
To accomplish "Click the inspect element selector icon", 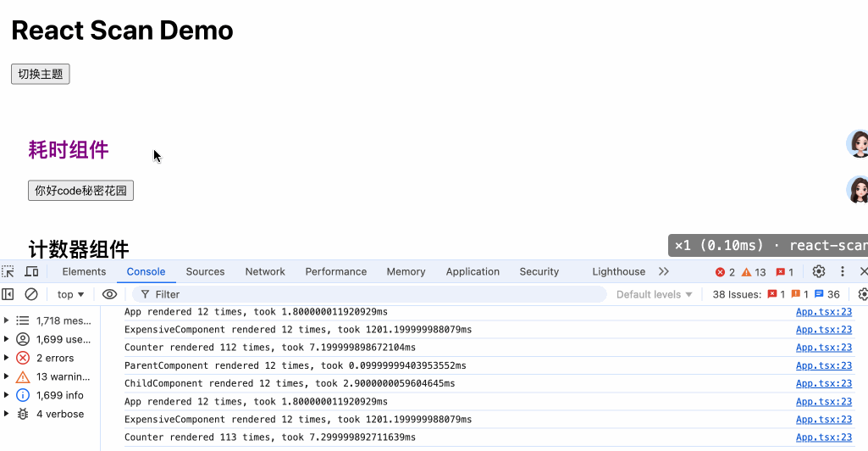I will pos(8,271).
